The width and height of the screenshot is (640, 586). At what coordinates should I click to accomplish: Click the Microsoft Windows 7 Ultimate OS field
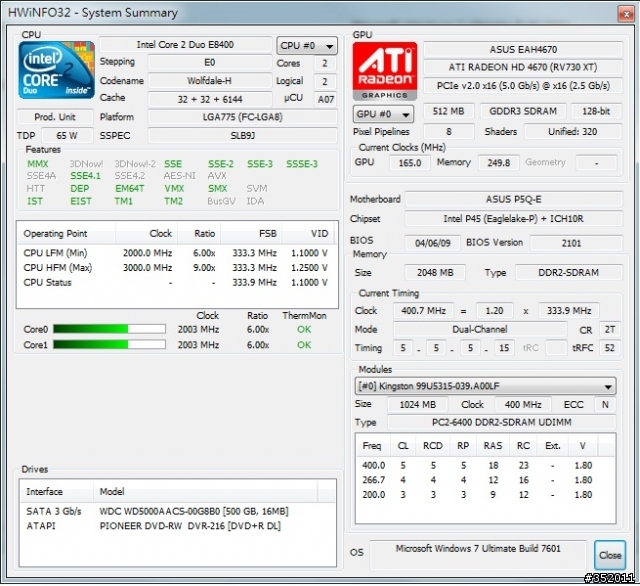pos(478,555)
